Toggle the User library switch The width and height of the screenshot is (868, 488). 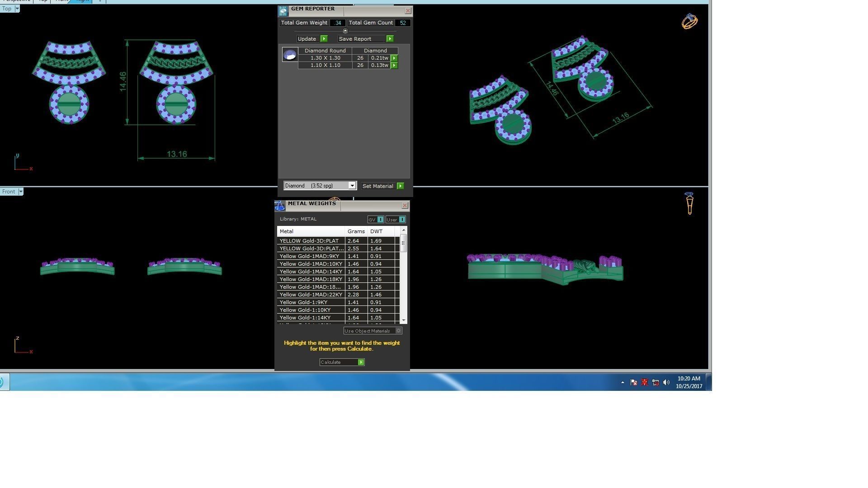[x=402, y=220]
